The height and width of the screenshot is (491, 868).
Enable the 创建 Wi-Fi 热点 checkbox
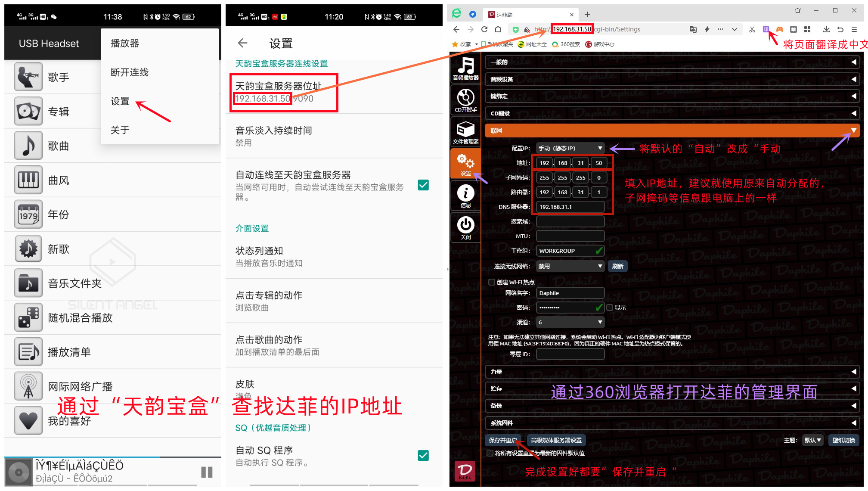[491, 282]
